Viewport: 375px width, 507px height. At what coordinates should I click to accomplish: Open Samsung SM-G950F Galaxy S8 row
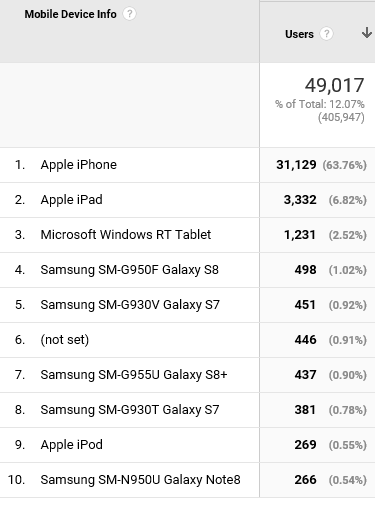point(129,270)
